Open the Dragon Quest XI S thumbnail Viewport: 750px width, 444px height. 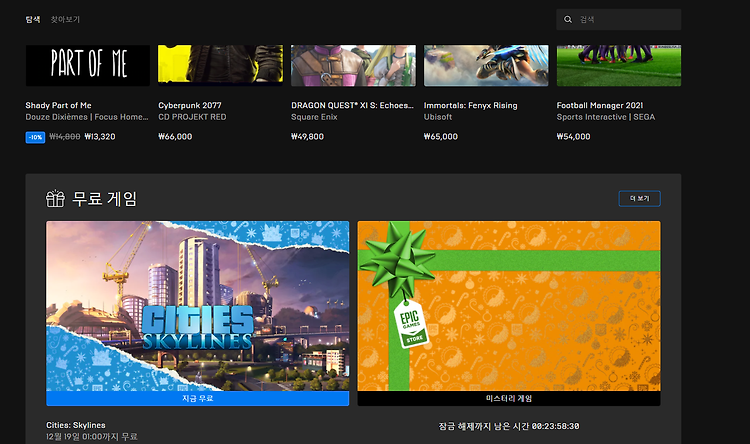[353, 66]
